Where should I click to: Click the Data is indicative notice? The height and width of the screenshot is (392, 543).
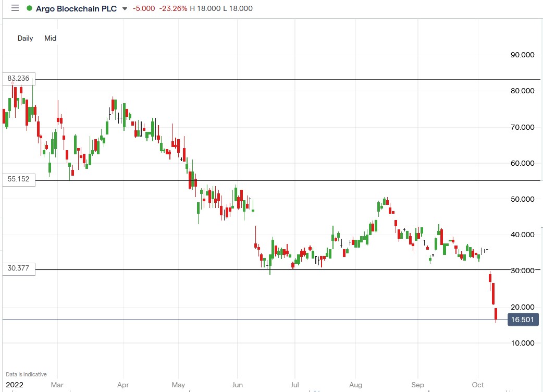26,374
